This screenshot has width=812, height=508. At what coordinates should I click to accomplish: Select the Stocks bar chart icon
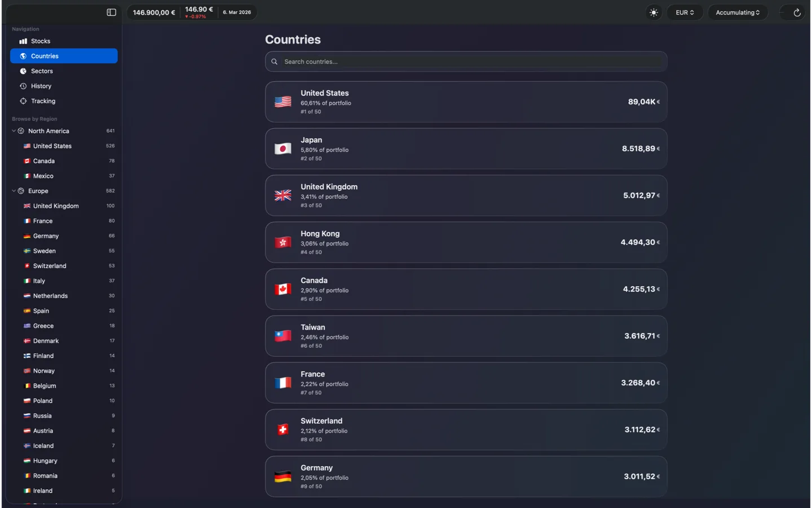(x=23, y=41)
